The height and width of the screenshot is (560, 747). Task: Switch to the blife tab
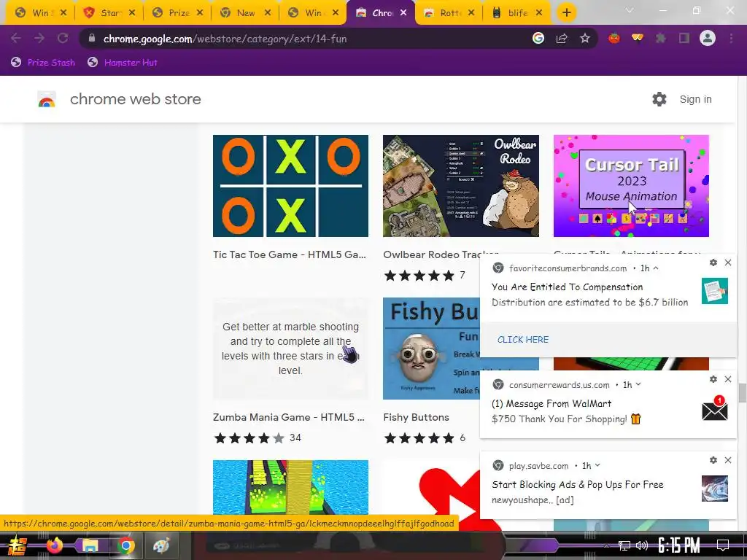(x=517, y=13)
